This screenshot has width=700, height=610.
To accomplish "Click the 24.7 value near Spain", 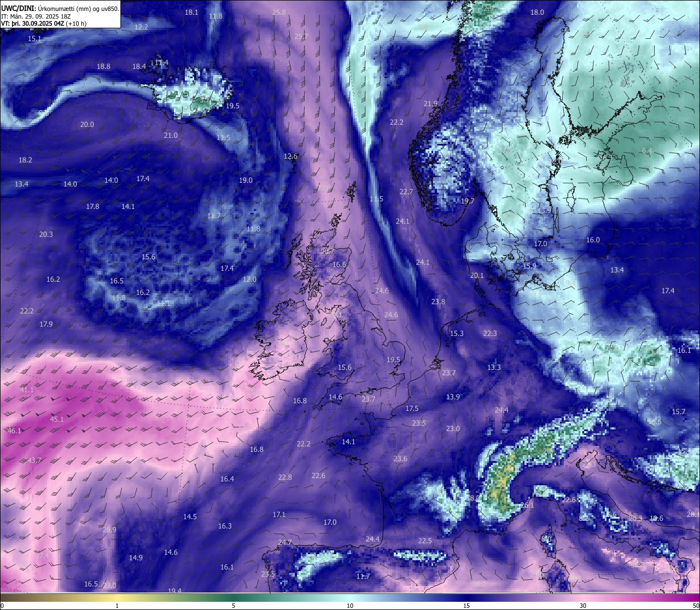I will point(285,542).
